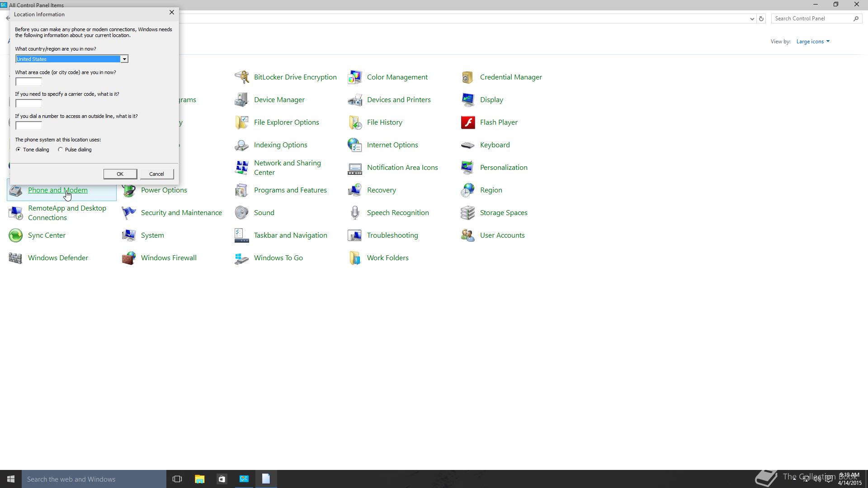Image resolution: width=868 pixels, height=488 pixels.
Task: Select Tone dialing radio button
Action: click(x=18, y=150)
